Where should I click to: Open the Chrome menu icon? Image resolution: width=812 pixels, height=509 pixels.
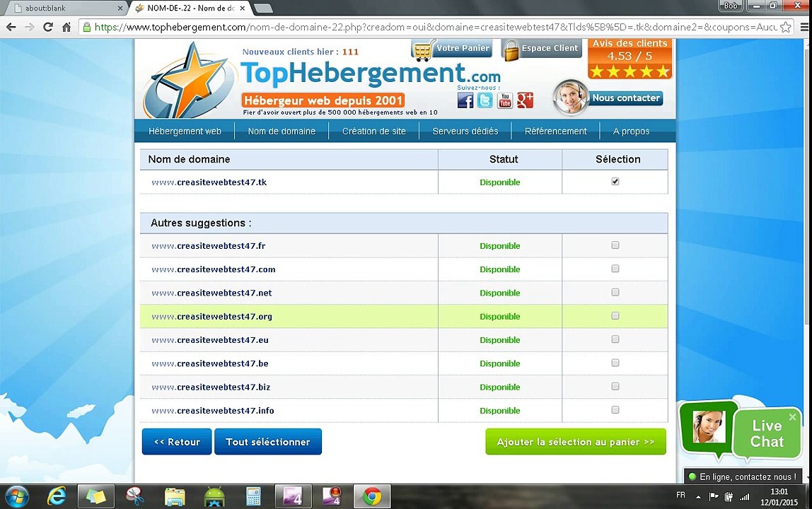[x=804, y=27]
